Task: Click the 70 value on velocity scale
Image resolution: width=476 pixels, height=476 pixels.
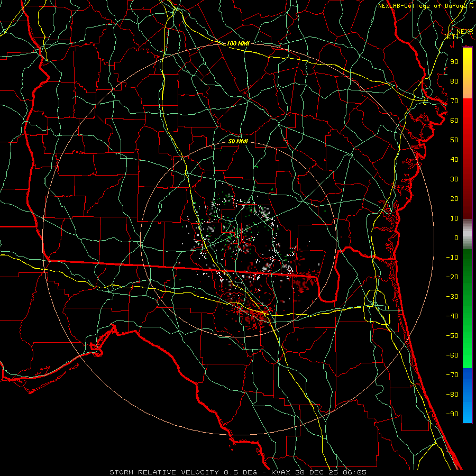Action: pyautogui.click(x=454, y=101)
